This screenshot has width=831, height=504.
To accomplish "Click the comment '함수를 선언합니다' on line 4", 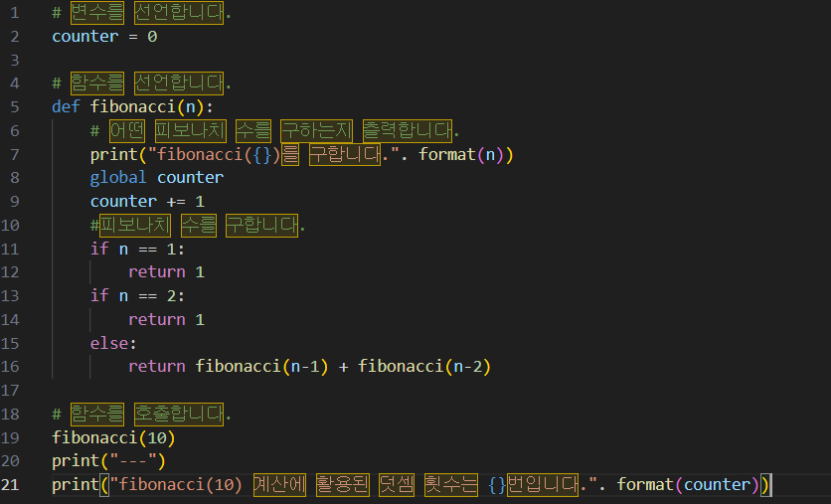I will pyautogui.click(x=147, y=84).
